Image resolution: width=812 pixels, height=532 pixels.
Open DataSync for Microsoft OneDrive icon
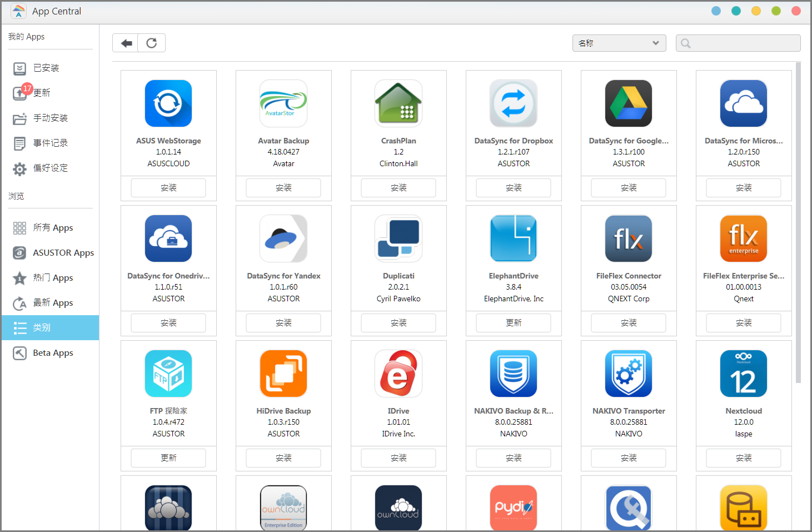[x=744, y=103]
